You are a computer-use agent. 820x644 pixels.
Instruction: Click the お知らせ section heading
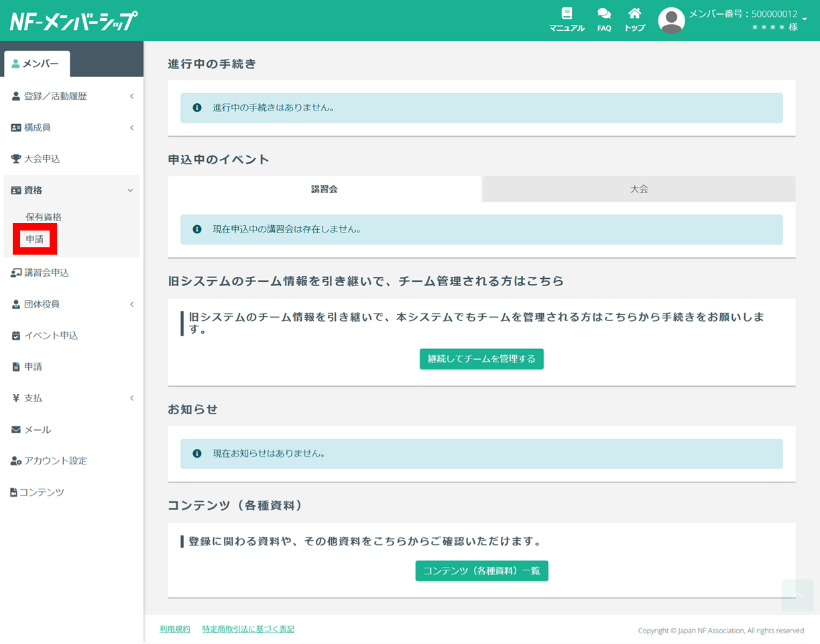pos(193,409)
